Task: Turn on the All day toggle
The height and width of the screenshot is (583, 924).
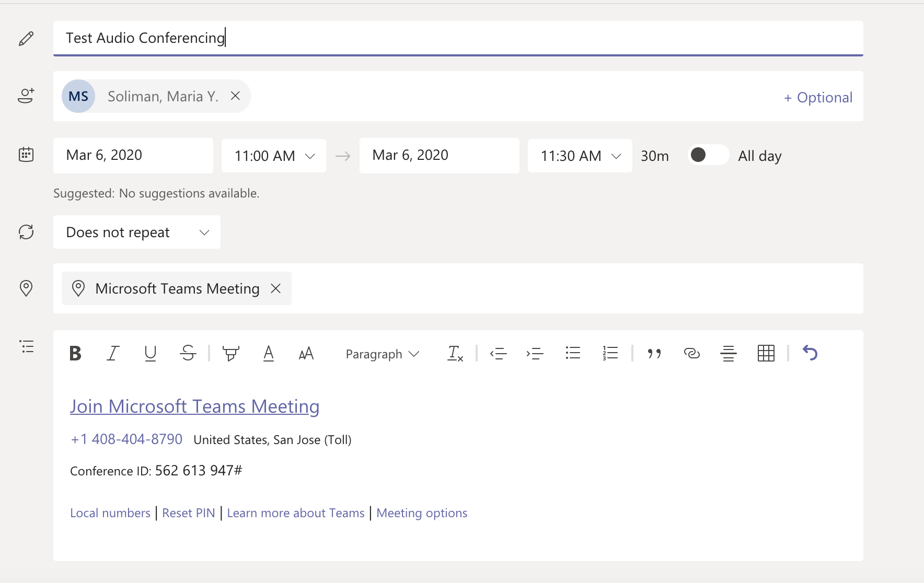Action: click(708, 155)
